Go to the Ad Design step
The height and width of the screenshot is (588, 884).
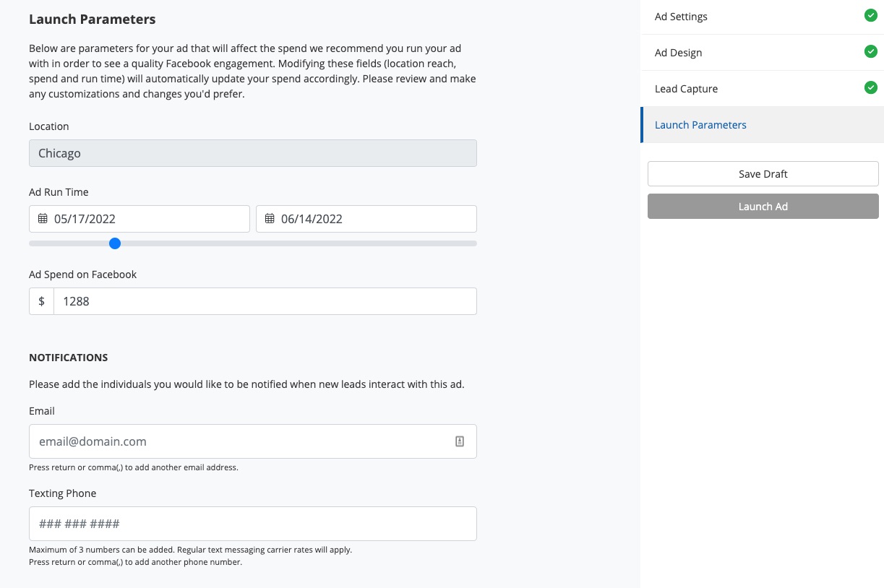tap(678, 53)
